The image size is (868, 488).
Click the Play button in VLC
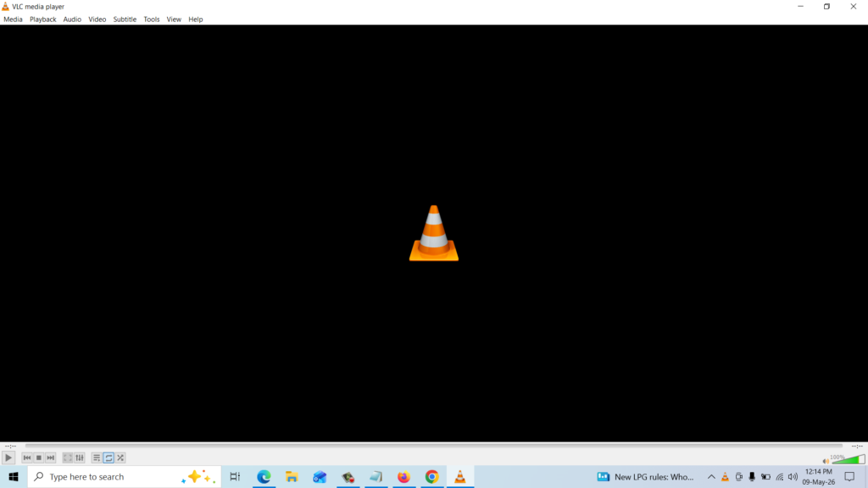click(x=8, y=457)
